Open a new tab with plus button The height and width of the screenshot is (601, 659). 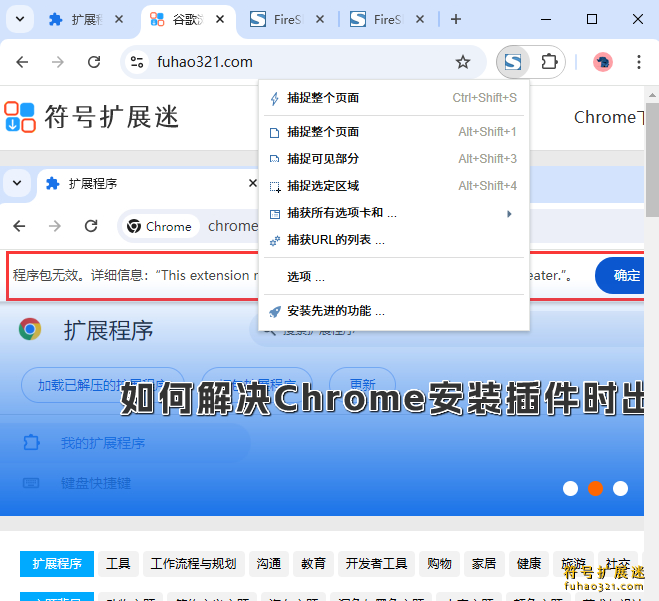click(456, 19)
